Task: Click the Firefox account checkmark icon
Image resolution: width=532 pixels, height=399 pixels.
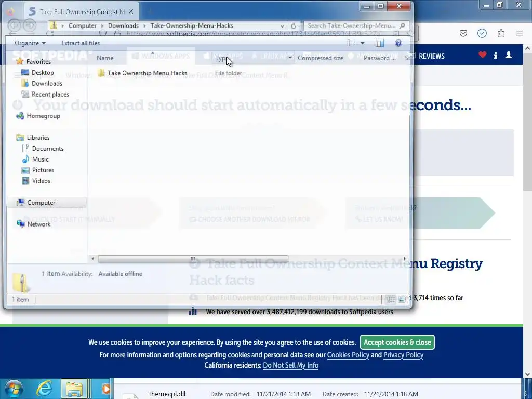Action: (x=482, y=33)
